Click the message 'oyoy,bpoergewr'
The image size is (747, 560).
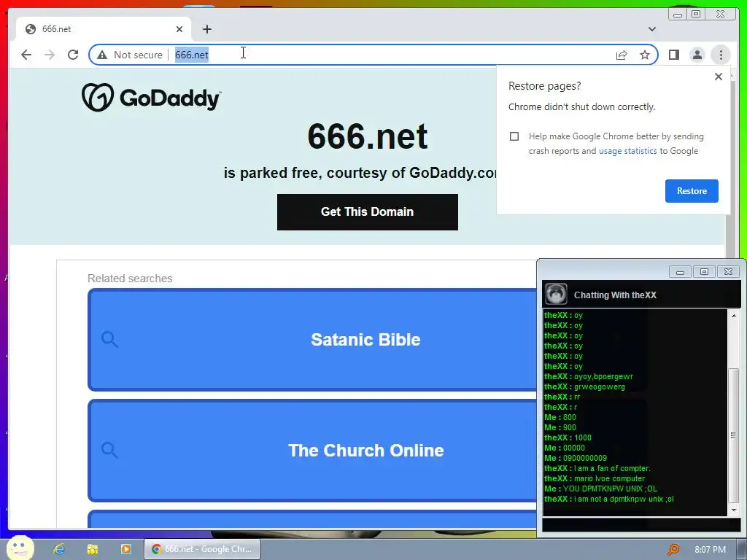click(x=603, y=376)
